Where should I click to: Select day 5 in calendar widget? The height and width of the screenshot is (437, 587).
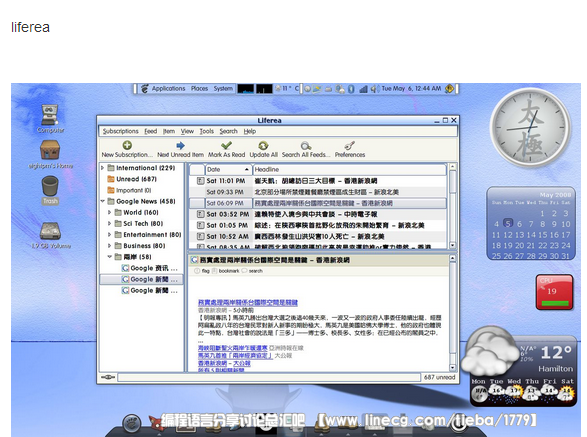[x=508, y=224]
